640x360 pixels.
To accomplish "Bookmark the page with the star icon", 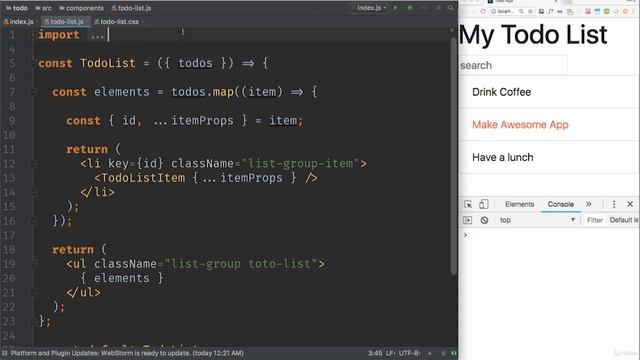I will (x=530, y=11).
